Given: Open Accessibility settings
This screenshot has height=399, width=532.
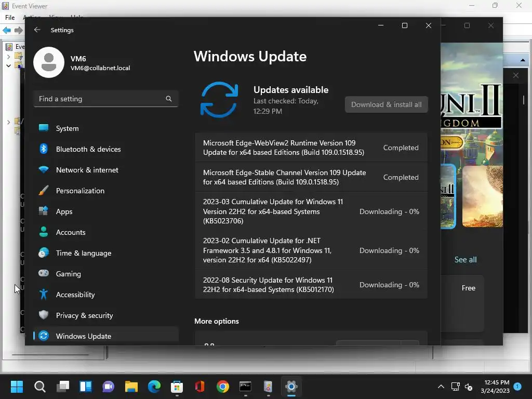Looking at the screenshot, I should click(x=106, y=295).
